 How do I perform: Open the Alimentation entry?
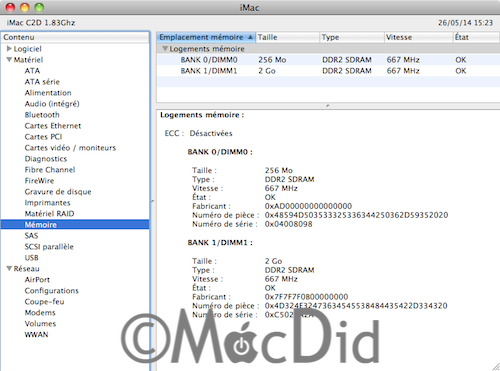pos(48,93)
